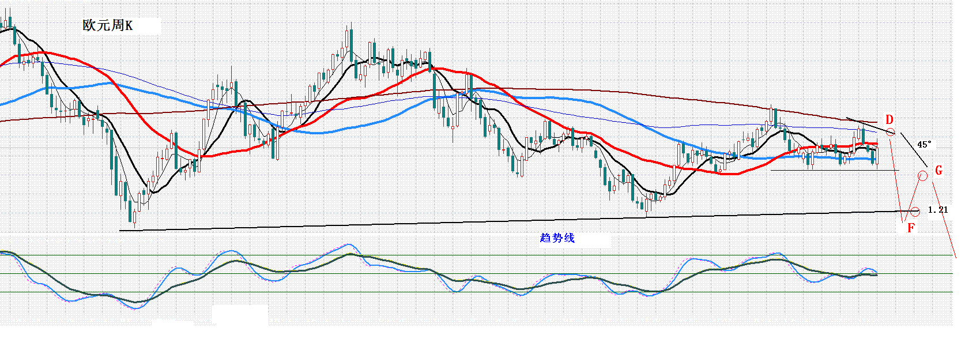Click the red letter F marker
Image resolution: width=980 pixels, height=339 pixels.
pos(911,228)
